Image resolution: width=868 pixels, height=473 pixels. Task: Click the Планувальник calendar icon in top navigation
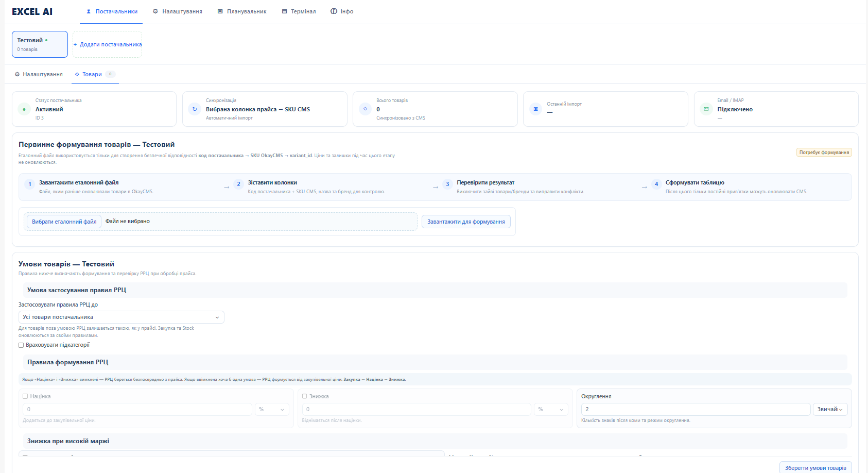point(220,11)
